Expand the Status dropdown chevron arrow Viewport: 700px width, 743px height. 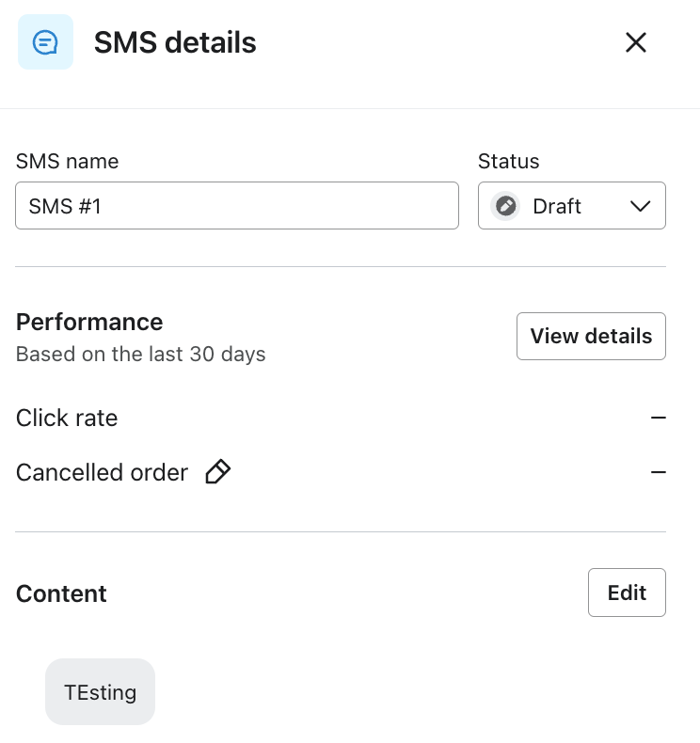[640, 206]
